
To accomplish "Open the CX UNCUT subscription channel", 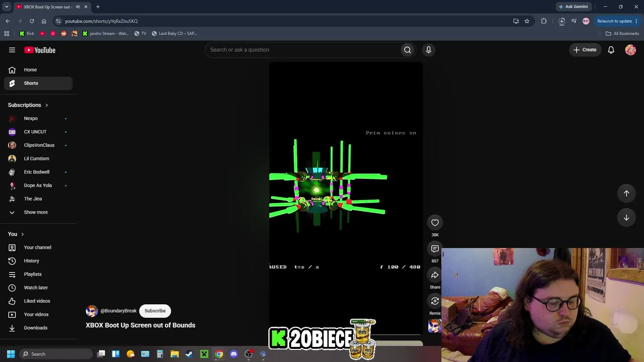I will [38, 132].
